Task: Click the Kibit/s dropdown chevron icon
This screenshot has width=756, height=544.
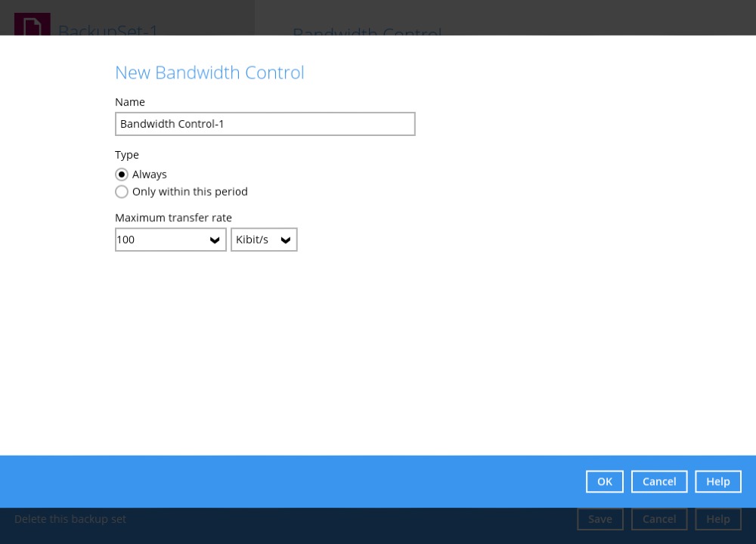Action: click(x=285, y=240)
